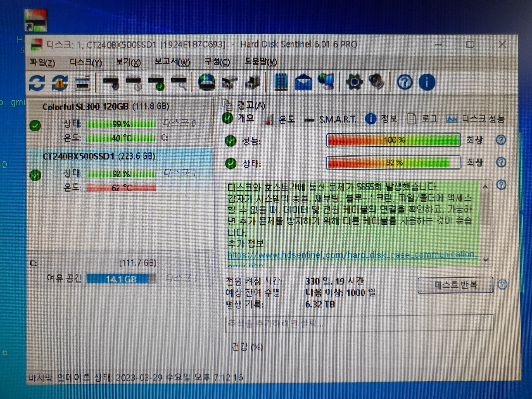
Task: Open the 도움말(V) menu
Action: click(260, 62)
